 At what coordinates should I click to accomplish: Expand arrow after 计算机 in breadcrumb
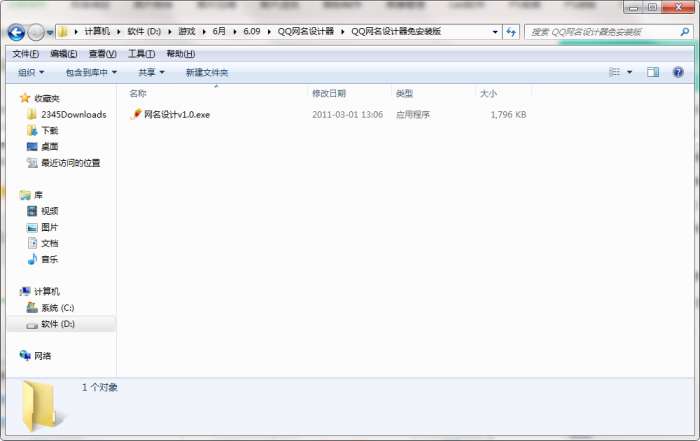pyautogui.click(x=119, y=32)
